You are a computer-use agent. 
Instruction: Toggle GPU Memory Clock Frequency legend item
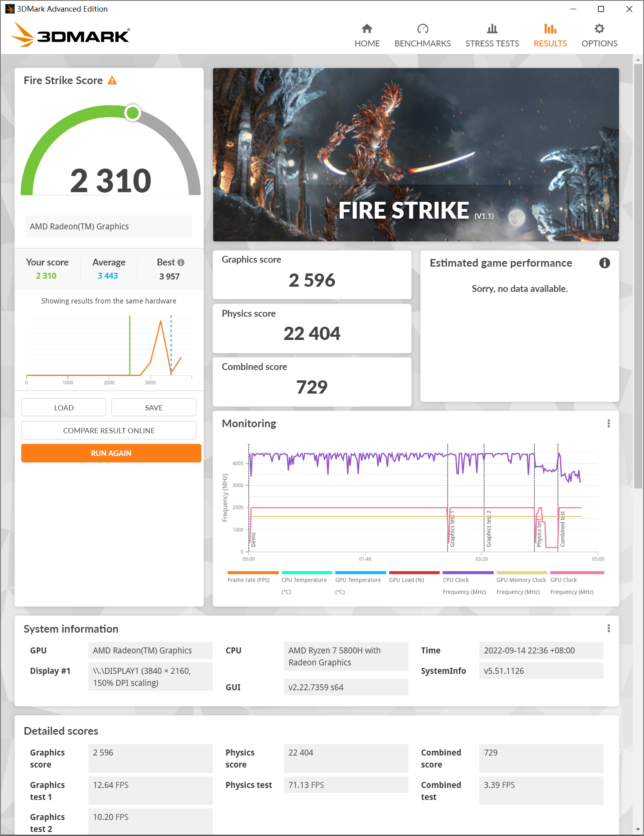(x=522, y=583)
